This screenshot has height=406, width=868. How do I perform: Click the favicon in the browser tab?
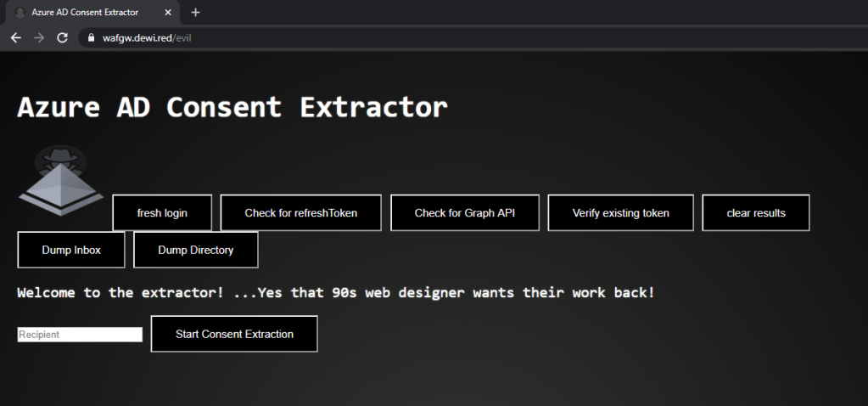[x=20, y=13]
